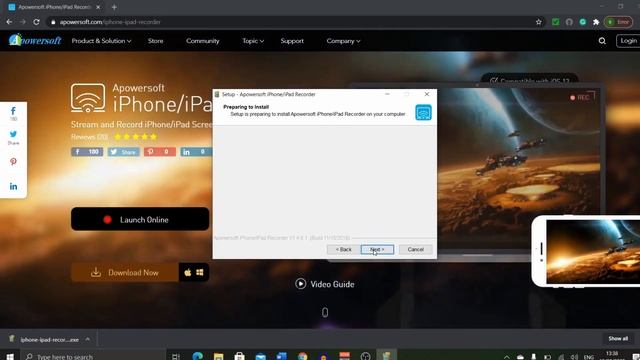
Task: Click the Pinterest count badge
Action: (x=160, y=152)
